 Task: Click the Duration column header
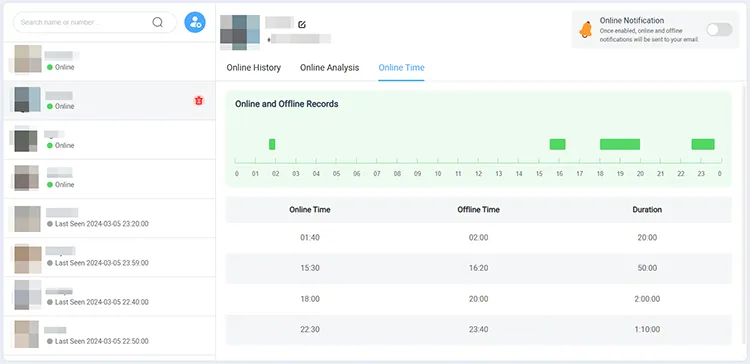pos(647,210)
